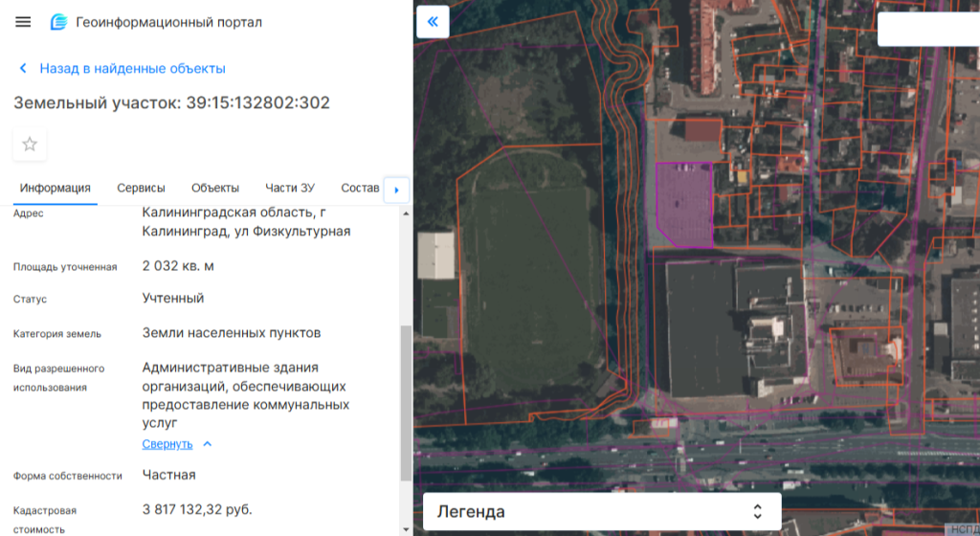Open the hamburger main menu
This screenshot has height=536, width=980.
pyautogui.click(x=23, y=22)
